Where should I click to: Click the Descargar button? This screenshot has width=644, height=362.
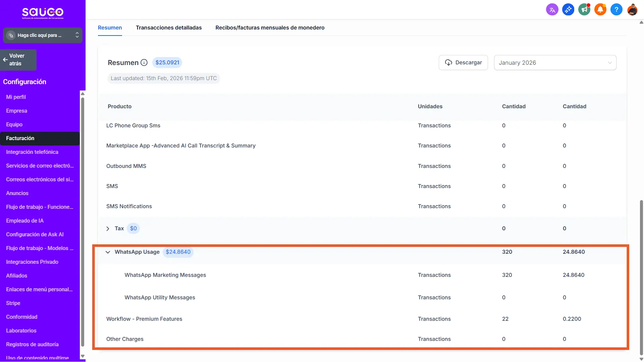tap(463, 63)
